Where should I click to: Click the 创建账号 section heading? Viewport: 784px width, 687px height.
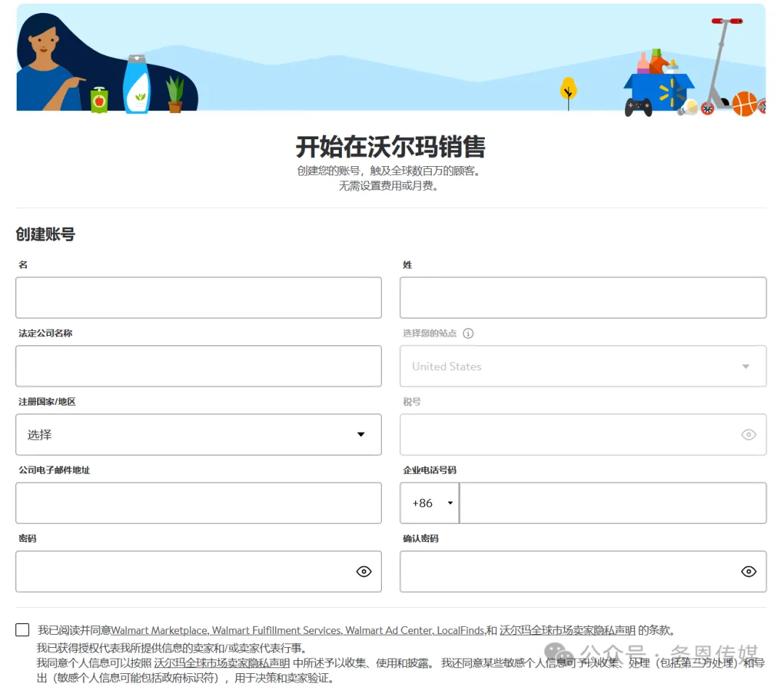pos(46,234)
